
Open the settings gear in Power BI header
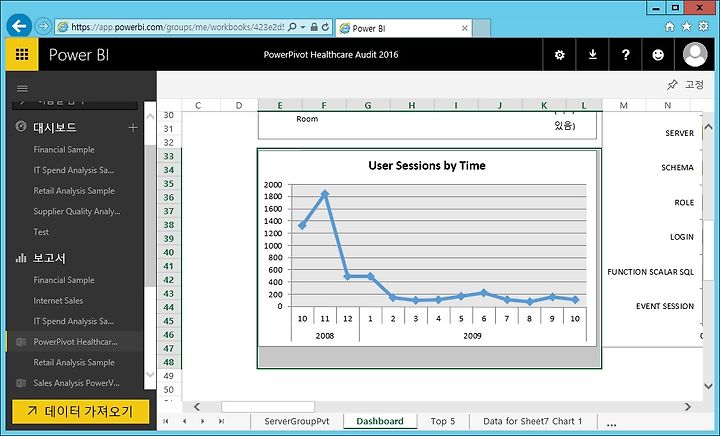559,55
